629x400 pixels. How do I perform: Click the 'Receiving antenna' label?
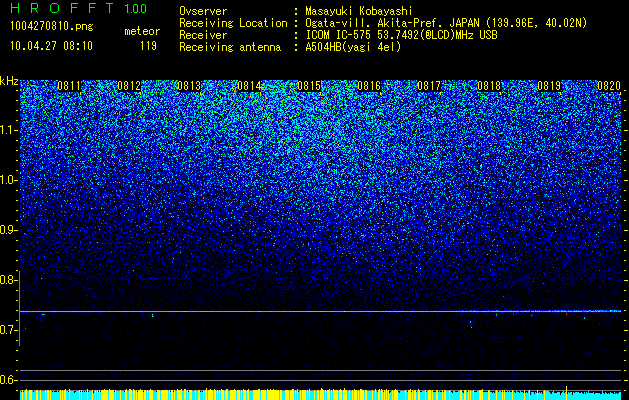pos(230,47)
